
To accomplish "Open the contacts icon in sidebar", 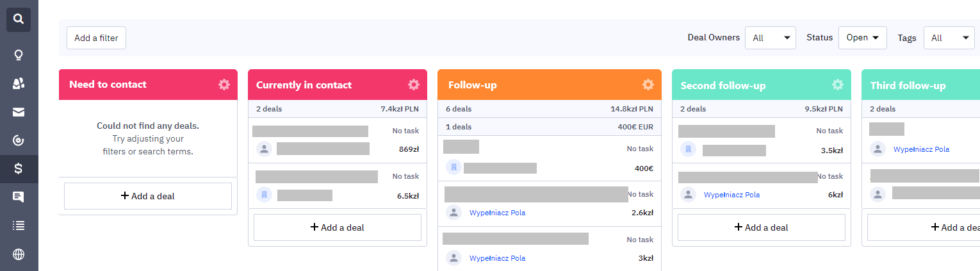I will pyautogui.click(x=19, y=84).
